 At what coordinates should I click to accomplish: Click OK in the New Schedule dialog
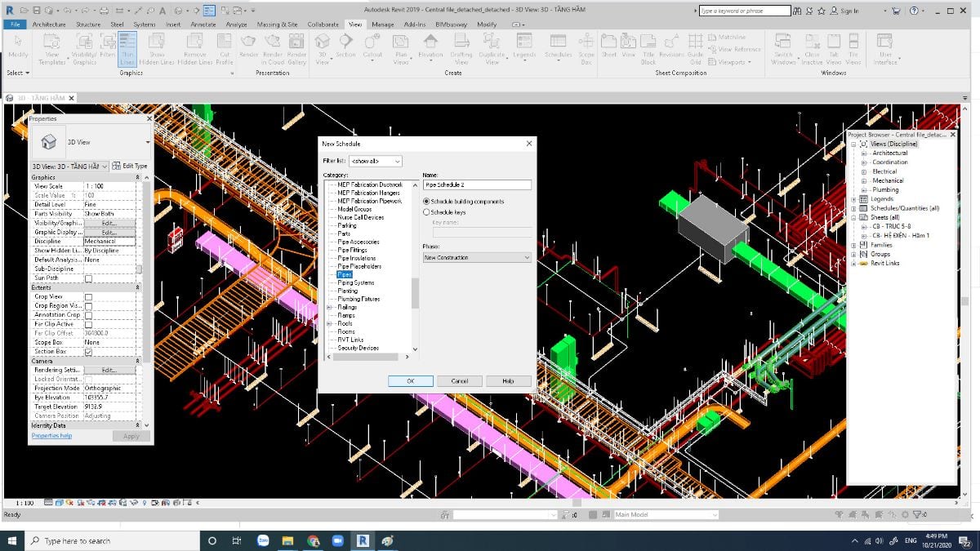[411, 380]
